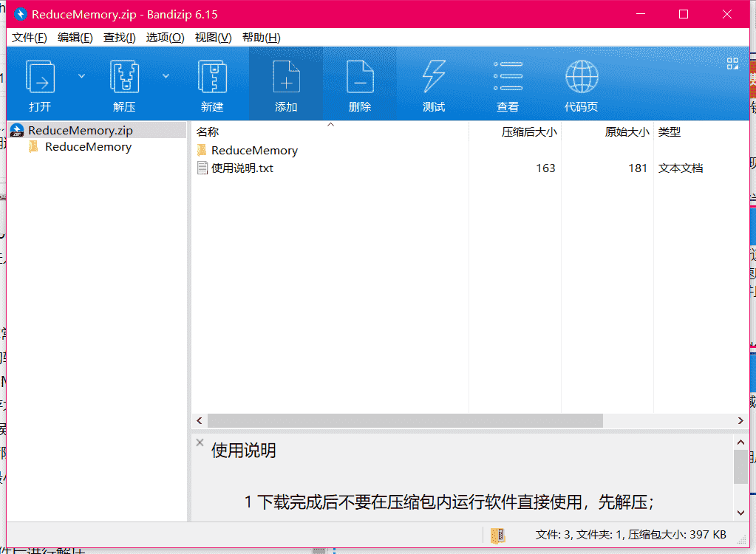
Task: Click the 使用说明 heading in preview panel
Action: (x=243, y=451)
